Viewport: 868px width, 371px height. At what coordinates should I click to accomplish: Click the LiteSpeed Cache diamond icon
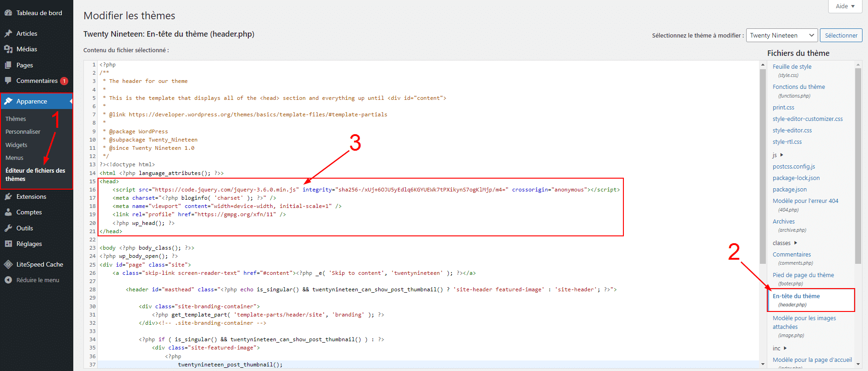coord(8,264)
